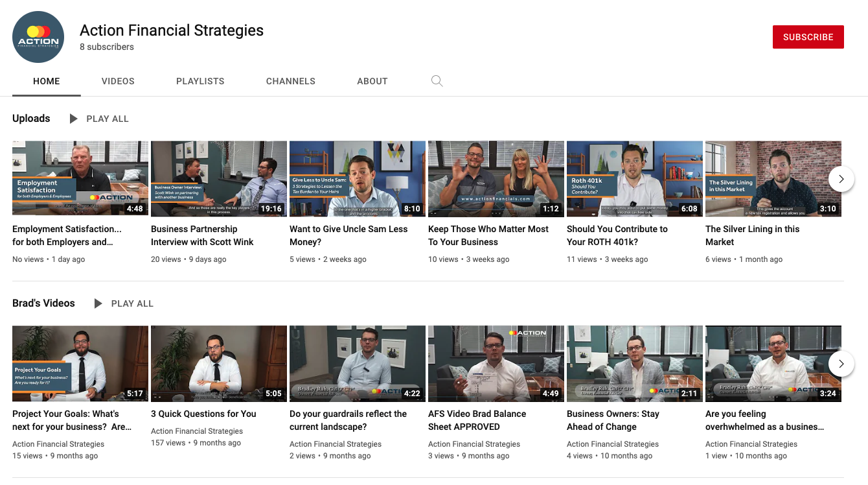
Task: Open the PLAYLISTS tab
Action: click(200, 81)
